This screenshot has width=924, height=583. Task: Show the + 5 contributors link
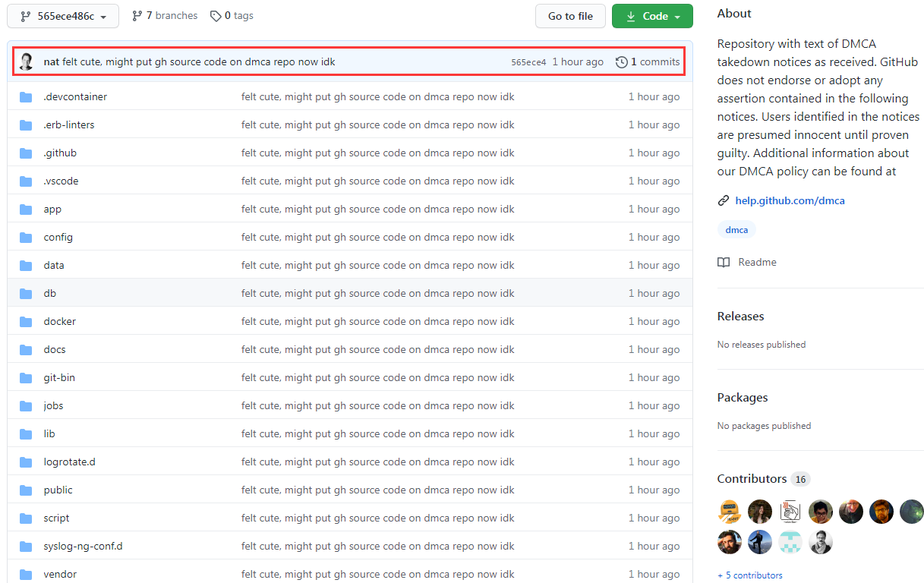[x=749, y=575]
